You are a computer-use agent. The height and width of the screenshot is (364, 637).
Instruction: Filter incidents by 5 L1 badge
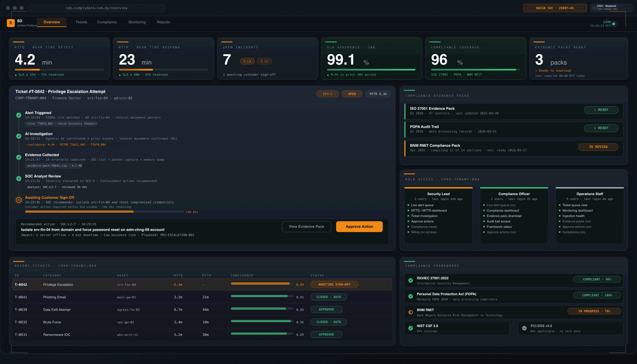pos(247,61)
